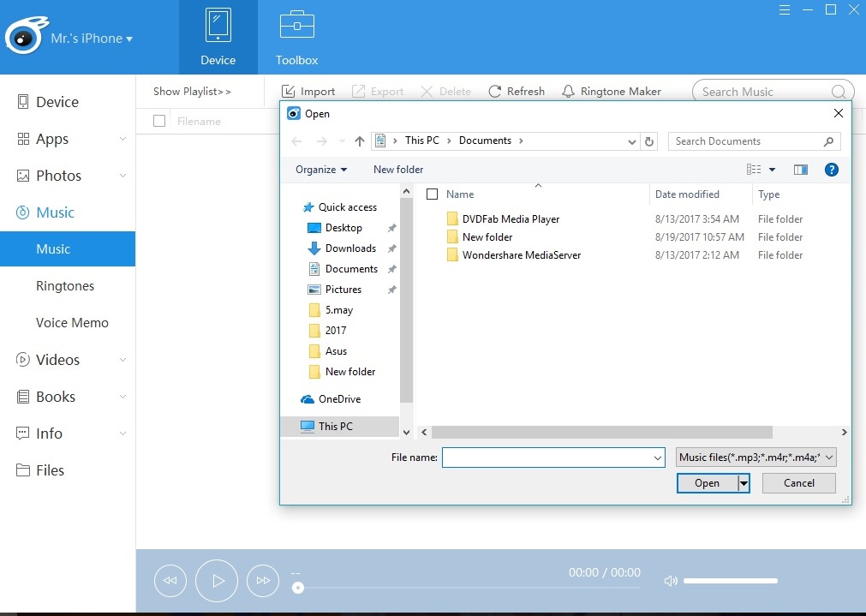The width and height of the screenshot is (866, 616).
Task: Click the Refresh toolbar button
Action: tap(517, 91)
